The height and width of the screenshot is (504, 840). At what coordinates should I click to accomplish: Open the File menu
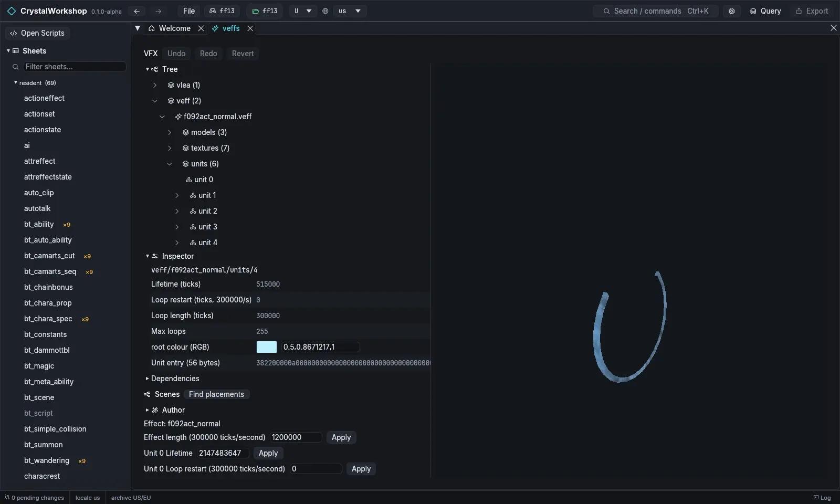click(189, 11)
